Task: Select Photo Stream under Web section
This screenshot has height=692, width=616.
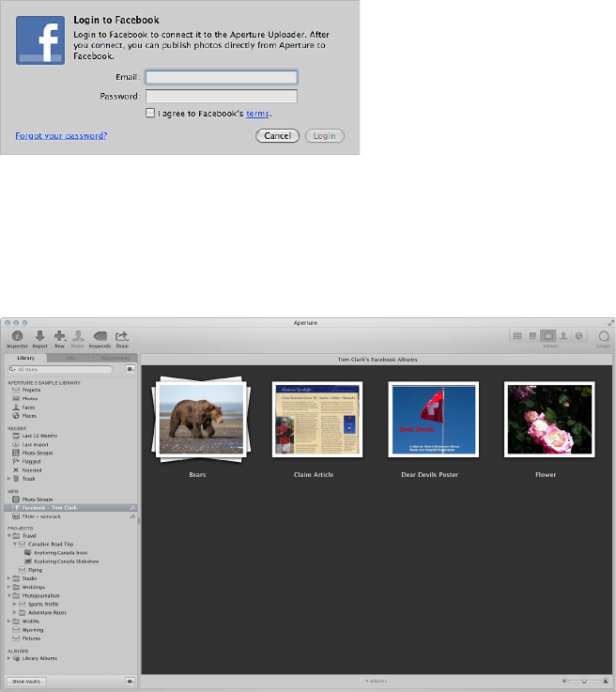Action: 38,500
